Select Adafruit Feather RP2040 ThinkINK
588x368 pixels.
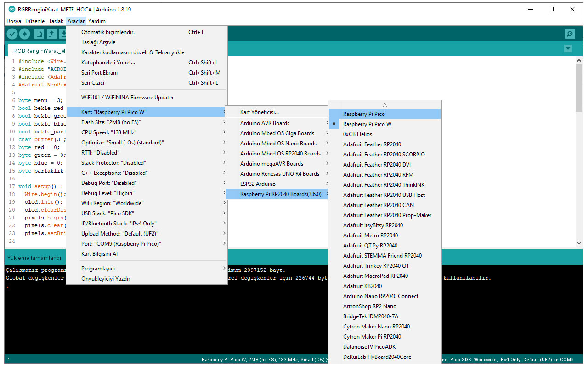(384, 185)
